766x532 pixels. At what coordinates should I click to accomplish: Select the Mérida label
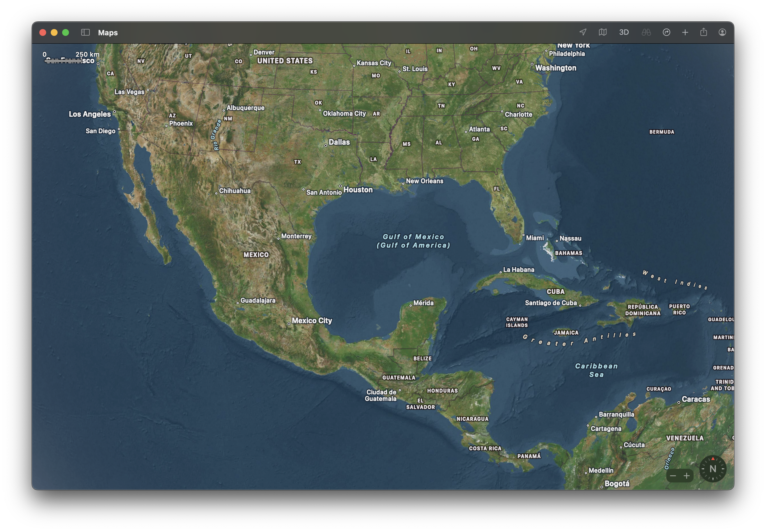tap(423, 303)
